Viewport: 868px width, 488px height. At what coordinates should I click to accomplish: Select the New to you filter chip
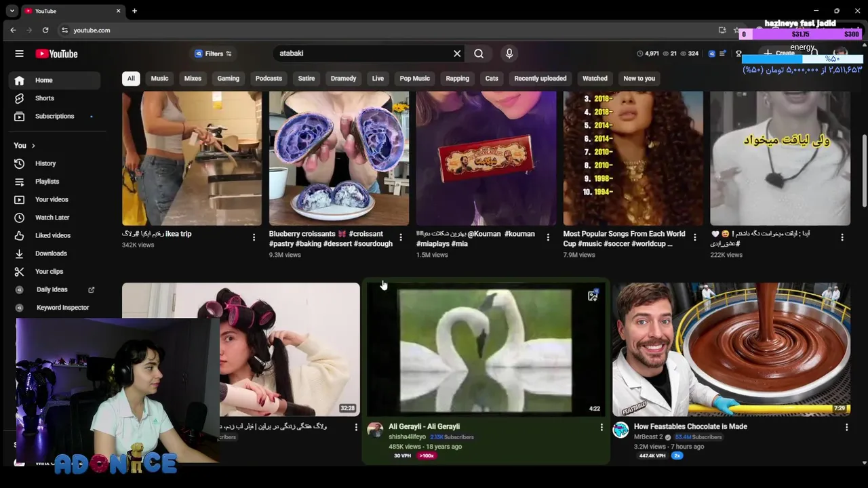tap(639, 79)
